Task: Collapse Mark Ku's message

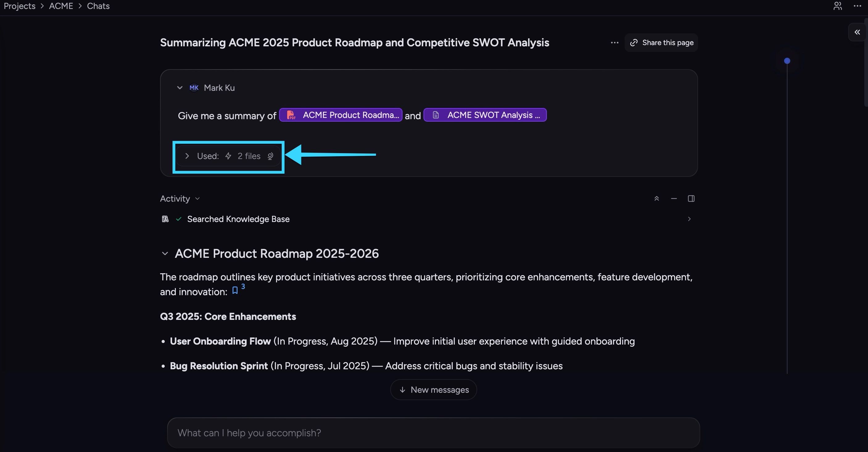Action: [180, 88]
